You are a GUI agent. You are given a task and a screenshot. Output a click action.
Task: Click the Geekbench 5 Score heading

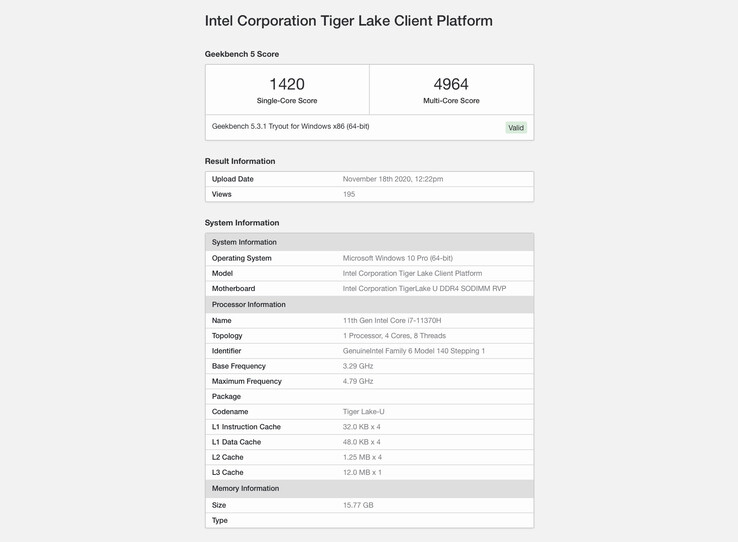coord(242,54)
